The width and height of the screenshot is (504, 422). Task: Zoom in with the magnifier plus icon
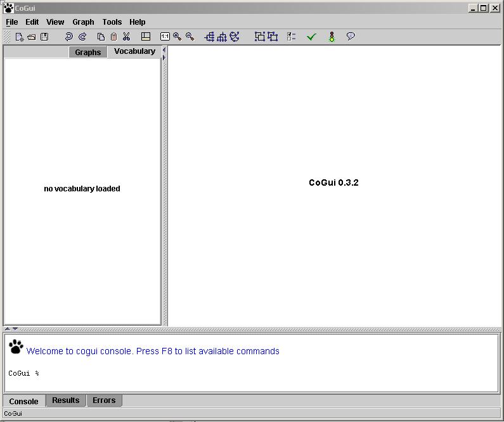(177, 37)
